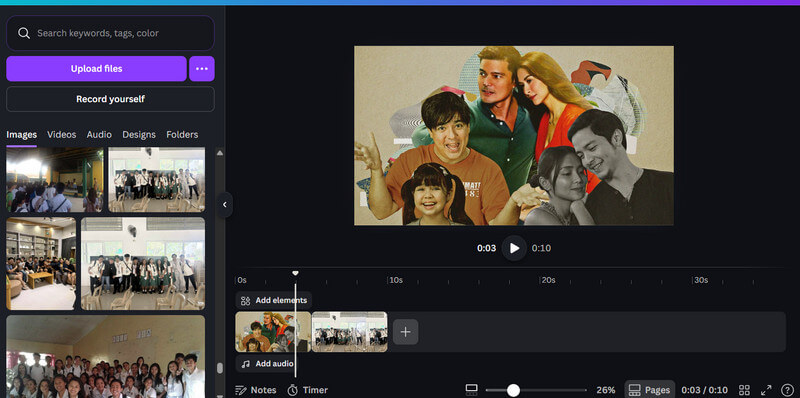Play the video preview
Image resolution: width=800 pixels, height=398 pixels.
[x=514, y=248]
